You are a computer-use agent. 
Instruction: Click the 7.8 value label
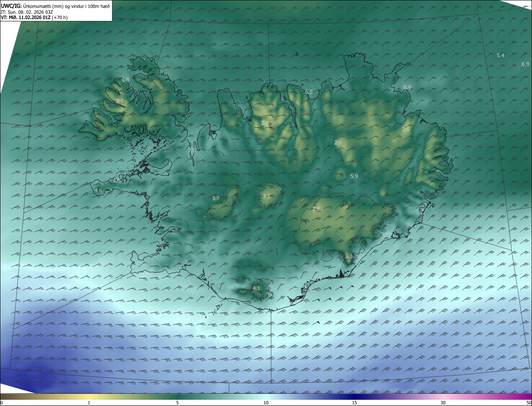[117, 181]
